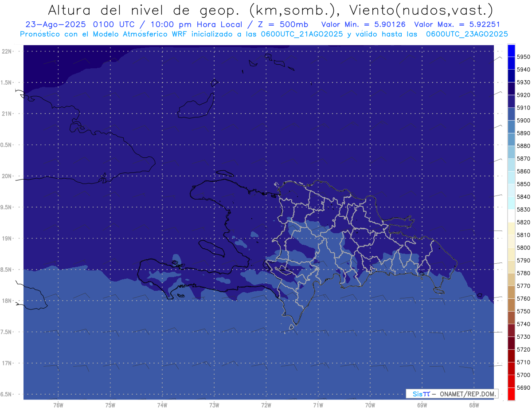Click the '5710' legend value
This screenshot has height=411, width=532.
pos(523,362)
